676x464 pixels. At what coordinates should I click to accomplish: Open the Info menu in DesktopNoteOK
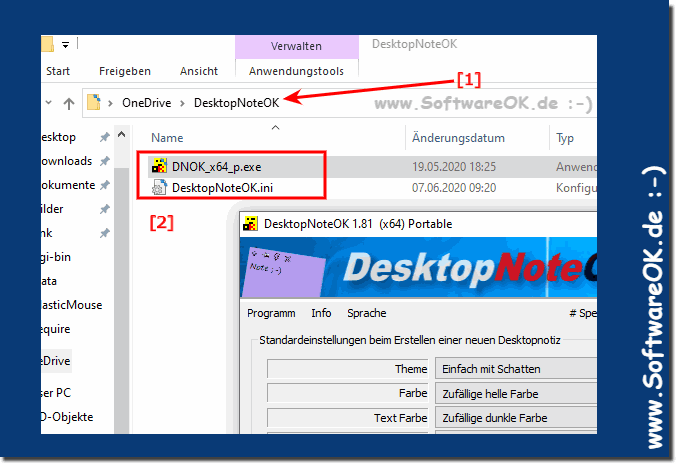tap(321, 313)
